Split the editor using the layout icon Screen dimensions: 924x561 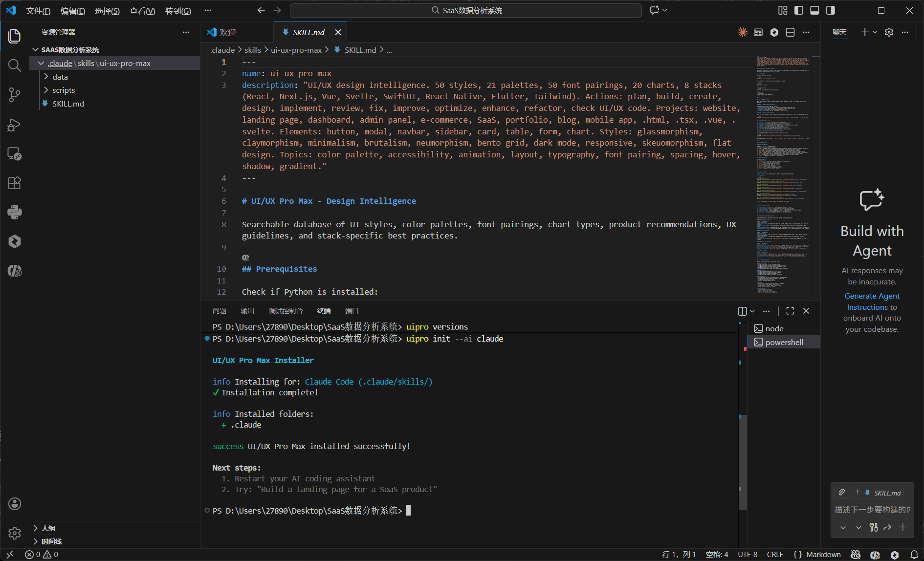(x=790, y=32)
